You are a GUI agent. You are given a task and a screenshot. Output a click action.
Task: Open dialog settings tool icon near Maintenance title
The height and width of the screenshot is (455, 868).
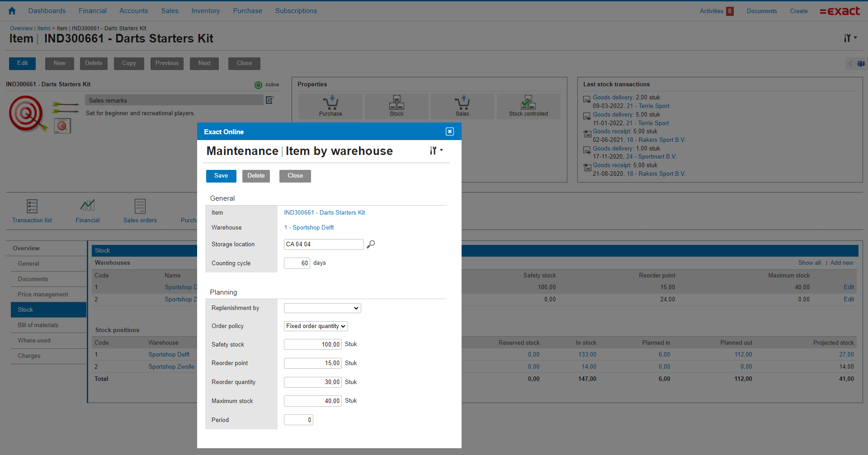(436, 150)
